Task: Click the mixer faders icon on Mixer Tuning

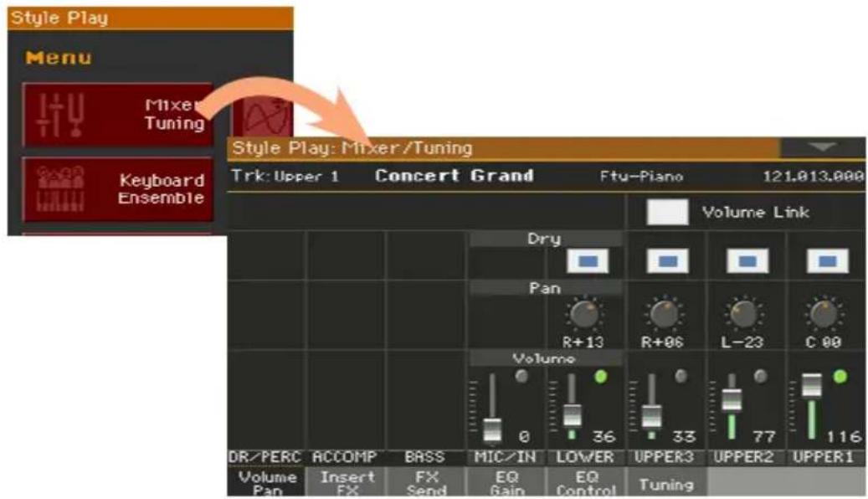Action: click(59, 116)
